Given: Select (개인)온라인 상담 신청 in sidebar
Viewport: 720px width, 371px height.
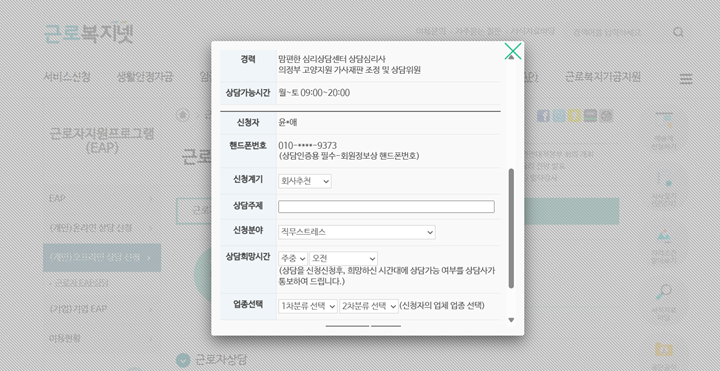Looking at the screenshot, I should 90,228.
